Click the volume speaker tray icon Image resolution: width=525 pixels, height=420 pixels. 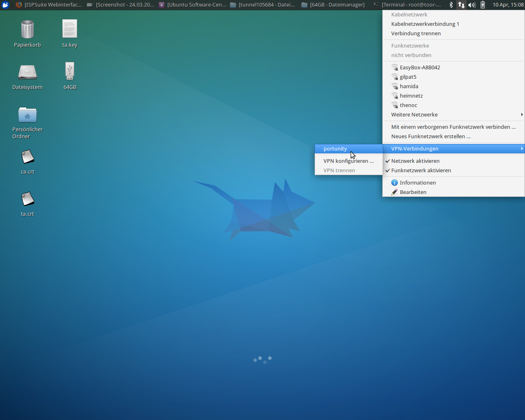pyautogui.click(x=472, y=5)
